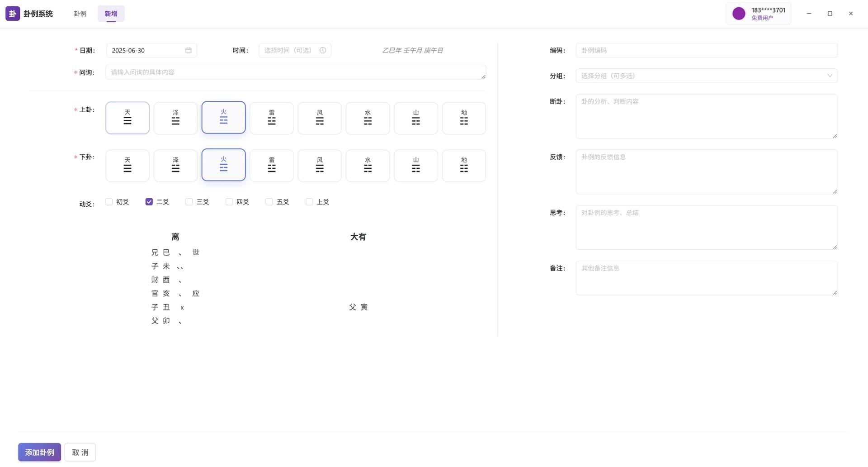868x467 pixels.
Task: Select 泽 trigram for 下卦
Action: 175,166
